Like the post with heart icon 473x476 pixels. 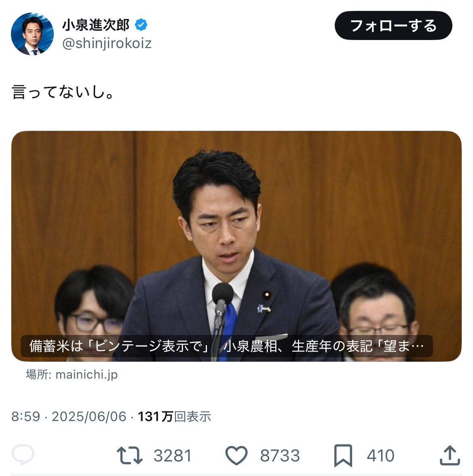tap(236, 455)
